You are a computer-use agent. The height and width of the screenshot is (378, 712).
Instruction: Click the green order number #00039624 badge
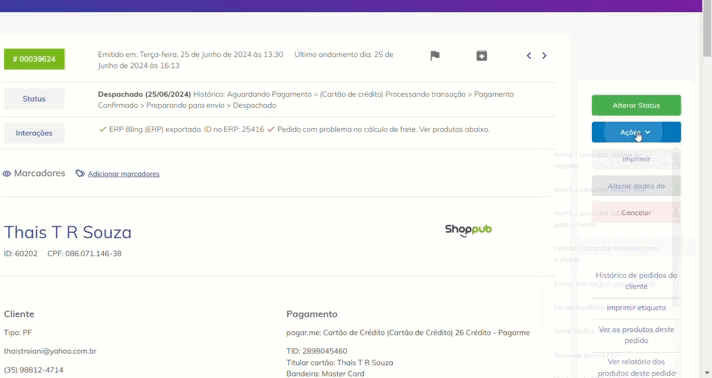[34, 59]
